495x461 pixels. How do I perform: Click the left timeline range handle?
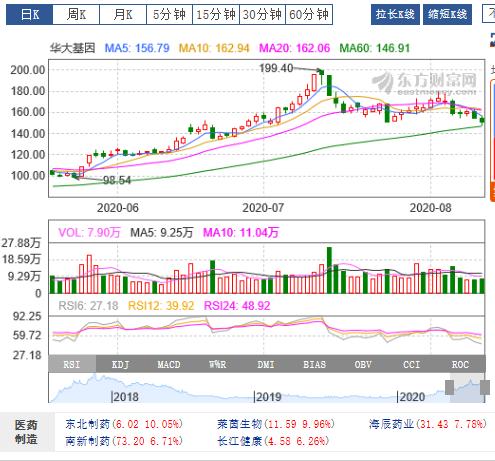[449, 387]
